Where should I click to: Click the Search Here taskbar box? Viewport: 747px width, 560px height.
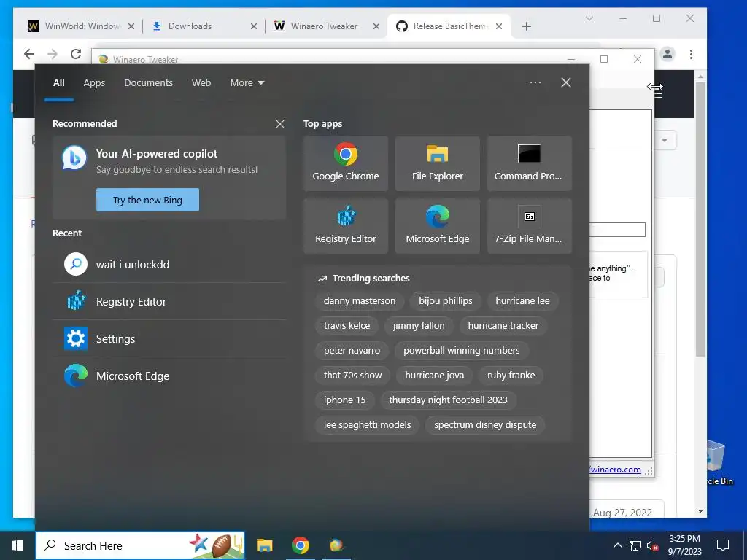coord(140,545)
